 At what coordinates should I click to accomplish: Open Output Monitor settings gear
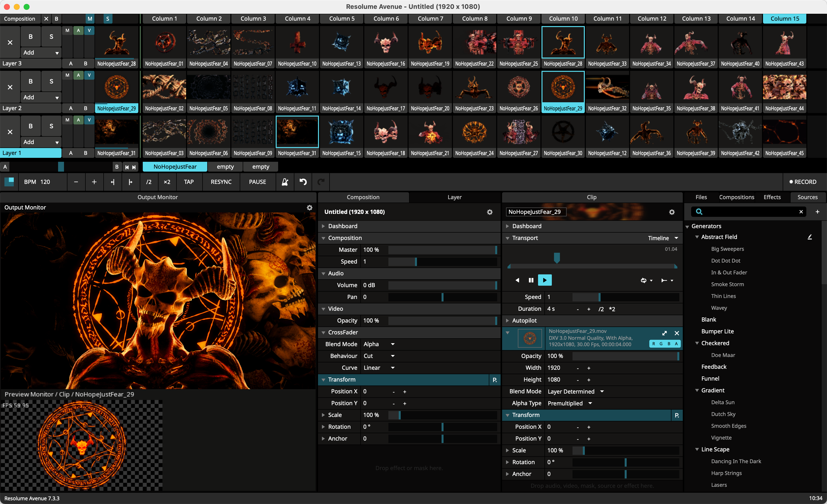point(309,208)
